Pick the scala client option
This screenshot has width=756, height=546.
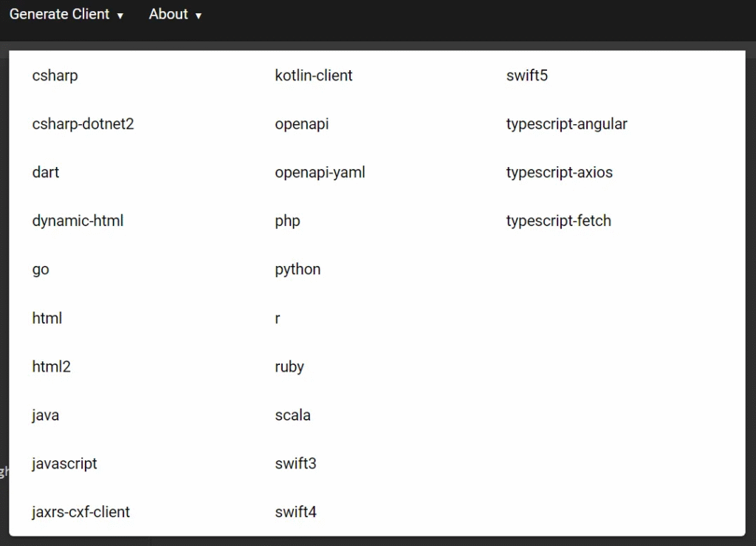(292, 415)
